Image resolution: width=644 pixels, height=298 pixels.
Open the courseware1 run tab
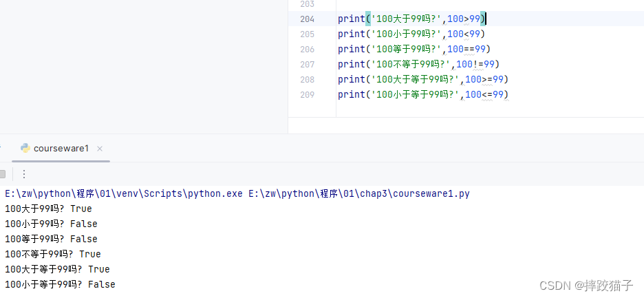(61, 149)
